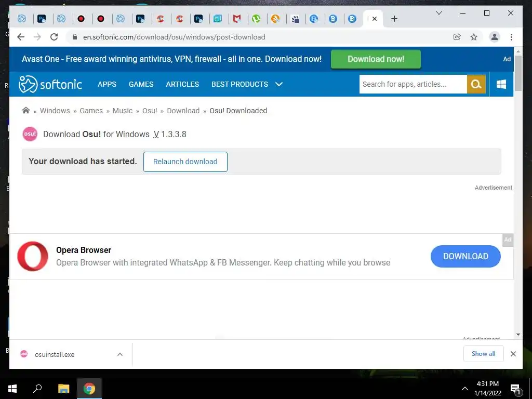Open the taskbar clock and date

(487, 389)
